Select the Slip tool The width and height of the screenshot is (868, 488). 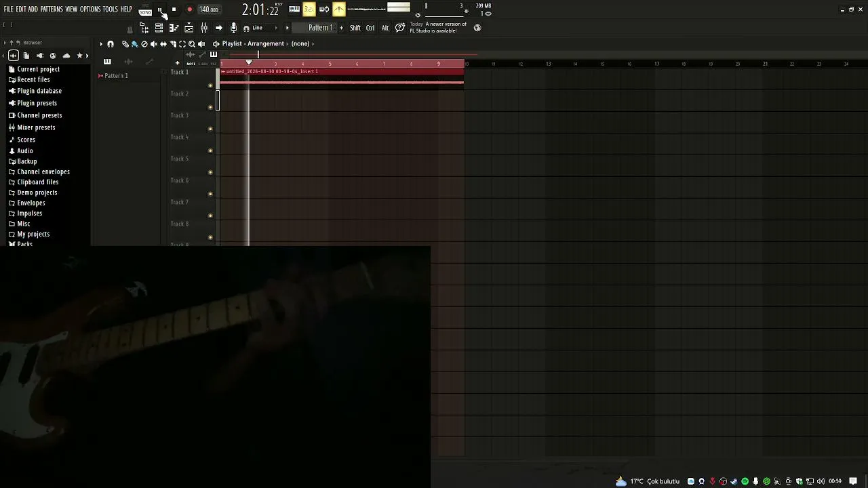[163, 44]
